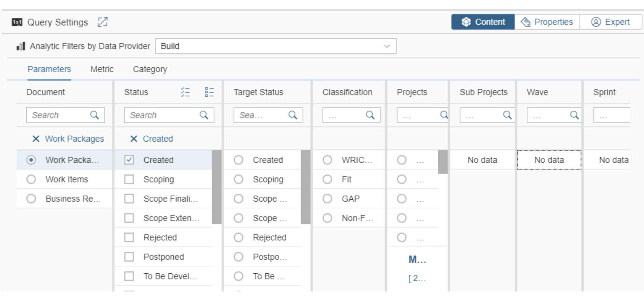This screenshot has height=301, width=644.
Task: Switch to Expert mode button
Action: click(610, 22)
